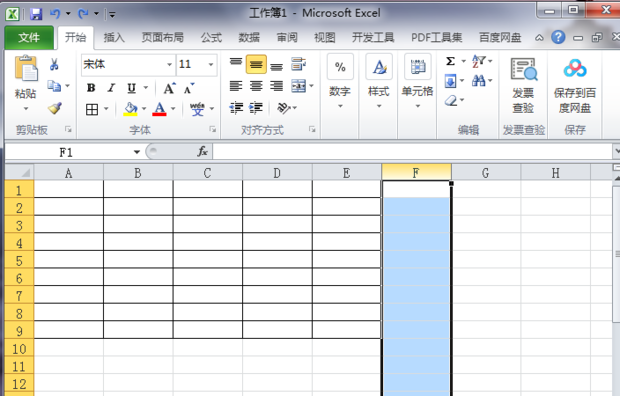Viewport: 620px width, 396px height.
Task: Select column A header
Action: 68,173
